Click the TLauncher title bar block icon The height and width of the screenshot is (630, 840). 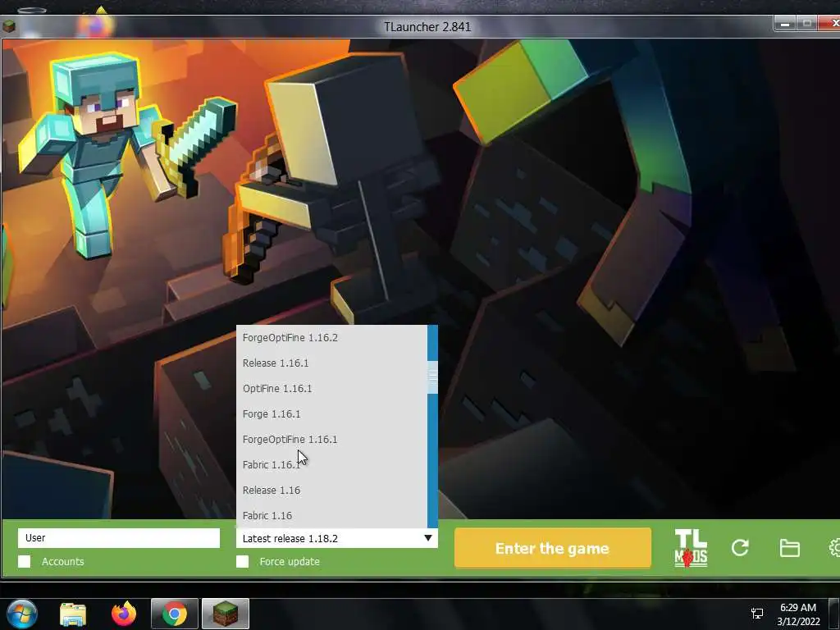pos(8,25)
